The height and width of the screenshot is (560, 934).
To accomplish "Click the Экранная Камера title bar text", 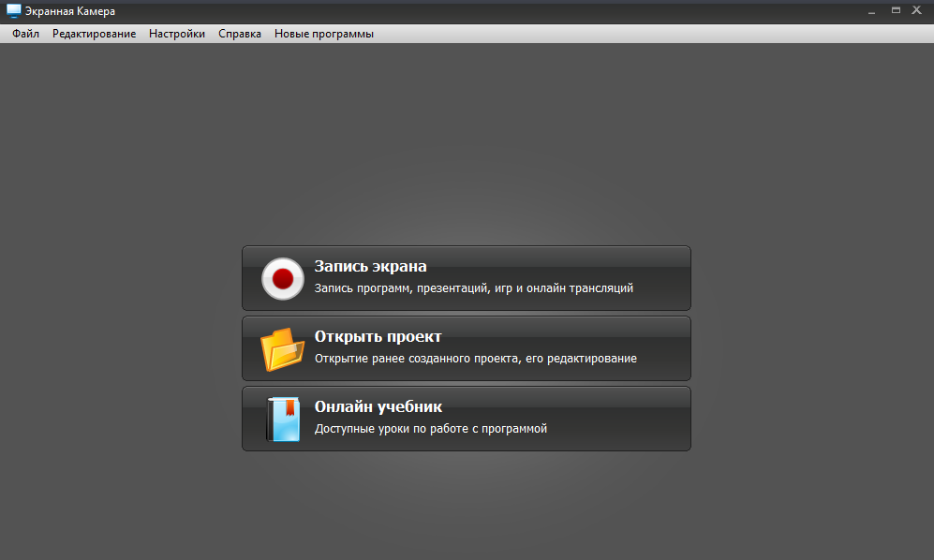I will click(x=71, y=11).
